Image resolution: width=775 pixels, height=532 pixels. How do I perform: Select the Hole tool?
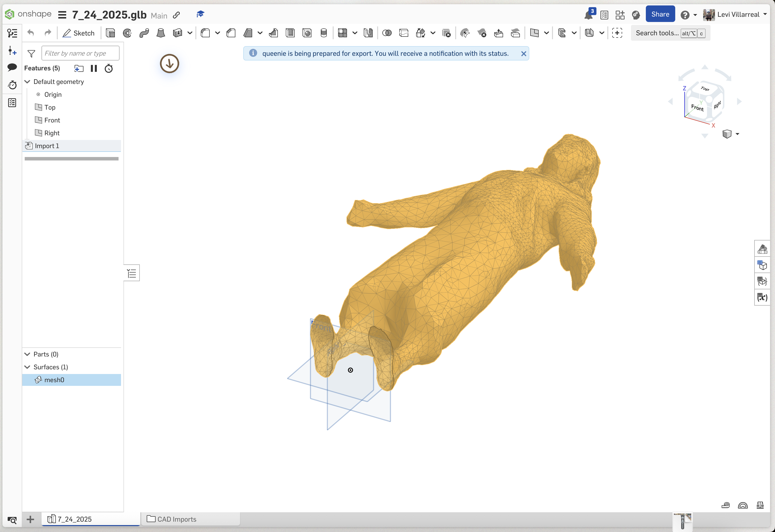click(307, 33)
